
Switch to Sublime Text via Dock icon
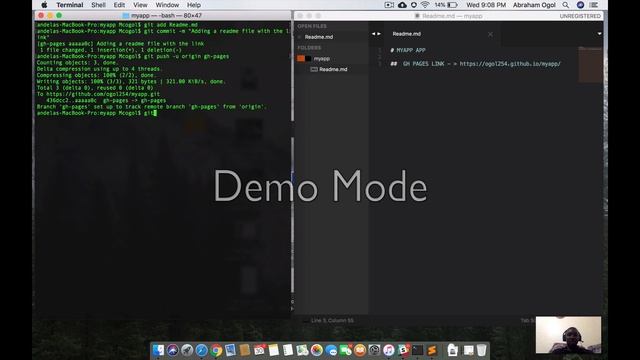432,350
